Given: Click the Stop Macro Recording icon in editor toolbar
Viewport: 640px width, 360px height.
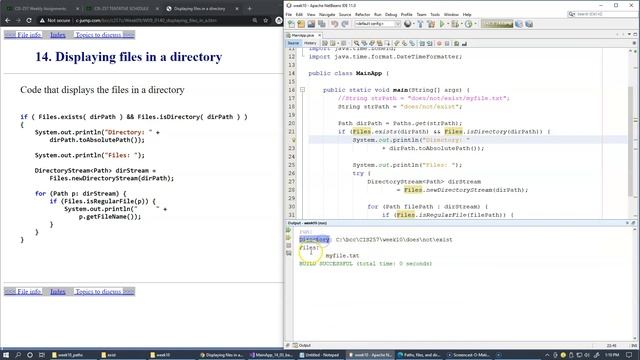Looking at the screenshot, I should (447, 43).
